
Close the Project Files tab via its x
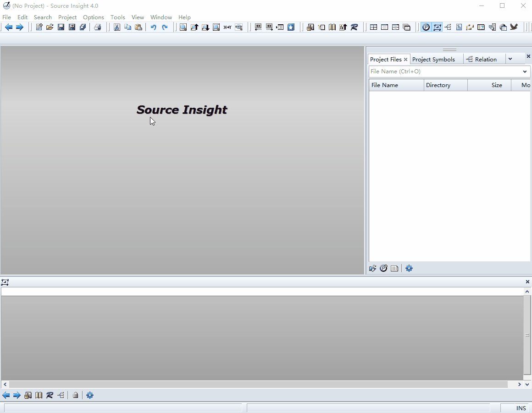(405, 59)
